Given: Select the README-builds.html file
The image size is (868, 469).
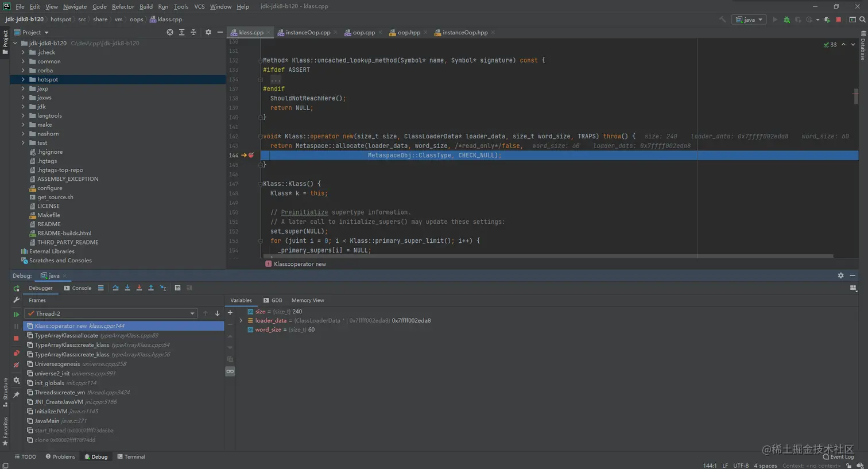Looking at the screenshot, I should tap(64, 233).
